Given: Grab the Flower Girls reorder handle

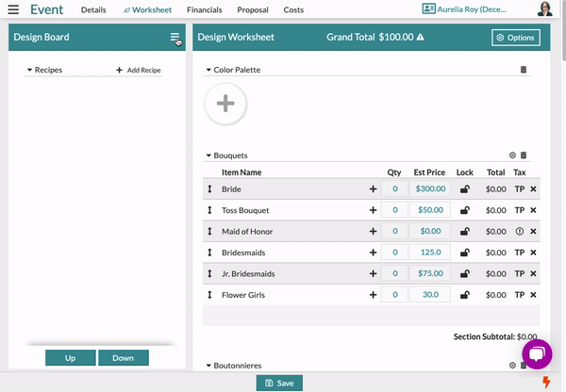Looking at the screenshot, I should point(209,295).
